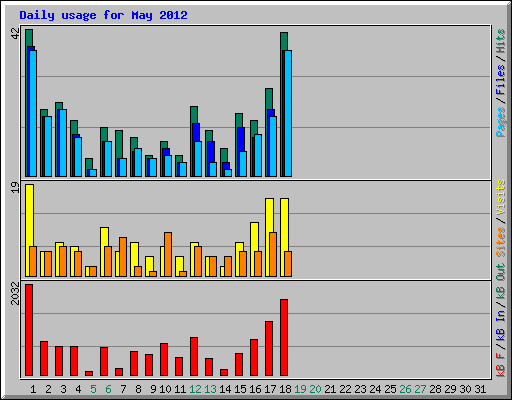Screen dimensions: 512x400
Task: Select day "9" on the x-axis
Action: tap(153, 389)
